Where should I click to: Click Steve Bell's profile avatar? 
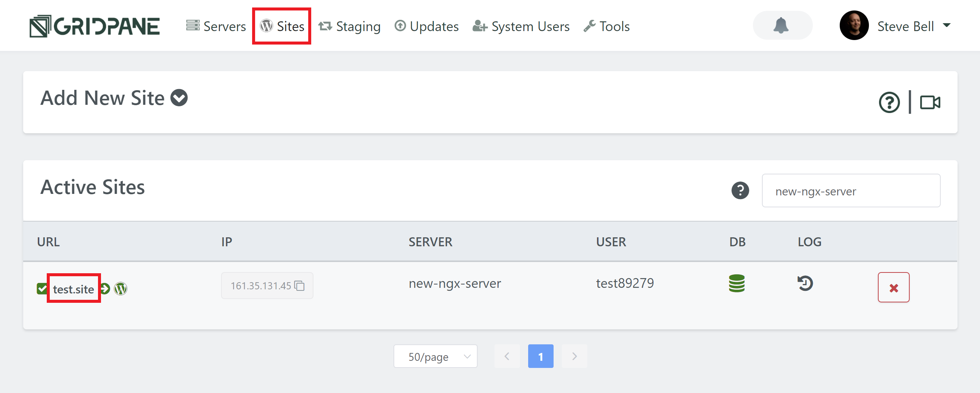pos(854,25)
